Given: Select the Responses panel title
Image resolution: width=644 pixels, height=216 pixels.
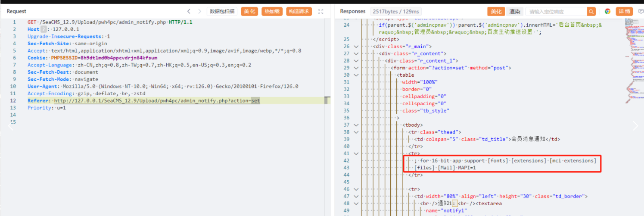Looking at the screenshot, I should (x=352, y=12).
